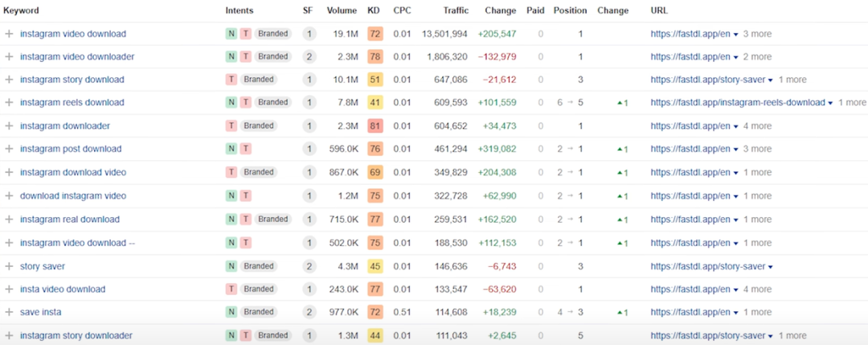The width and height of the screenshot is (868, 345).
Task: Click plus icon beside instagram story downloader
Action: [8, 335]
